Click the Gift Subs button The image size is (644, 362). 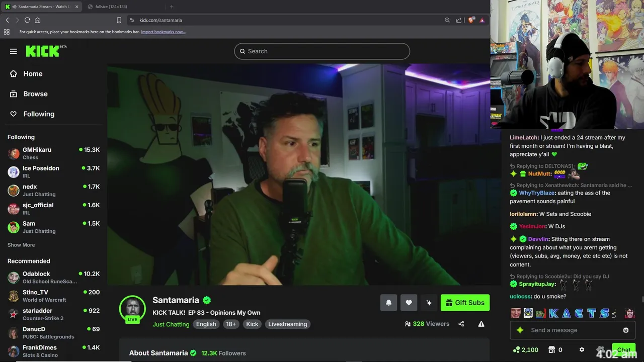coord(465,303)
